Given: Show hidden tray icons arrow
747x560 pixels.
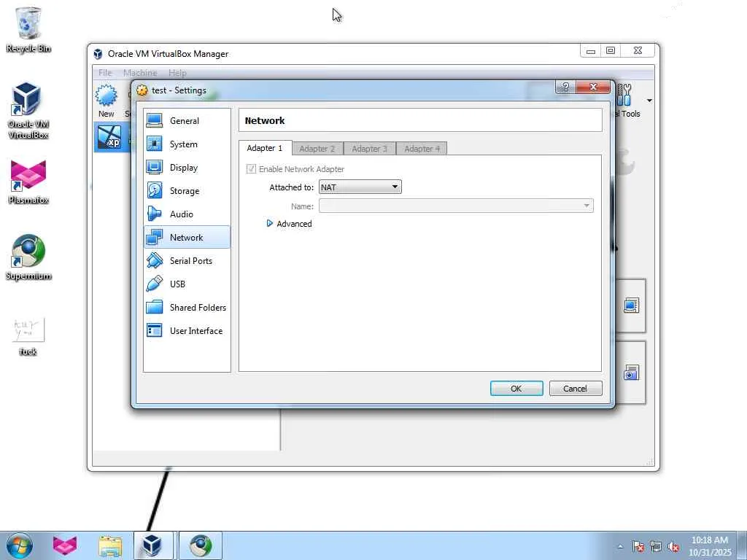Looking at the screenshot, I should click(620, 547).
